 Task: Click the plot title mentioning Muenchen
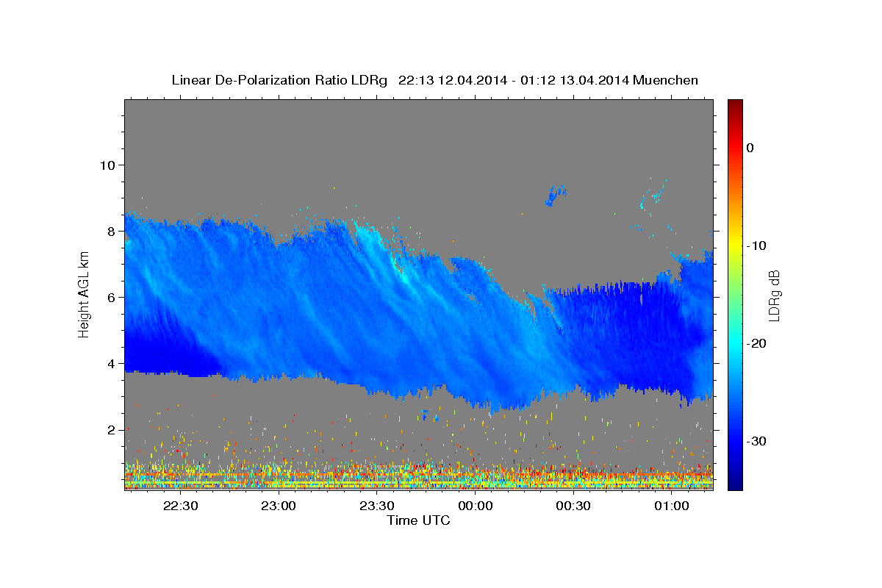point(434,80)
